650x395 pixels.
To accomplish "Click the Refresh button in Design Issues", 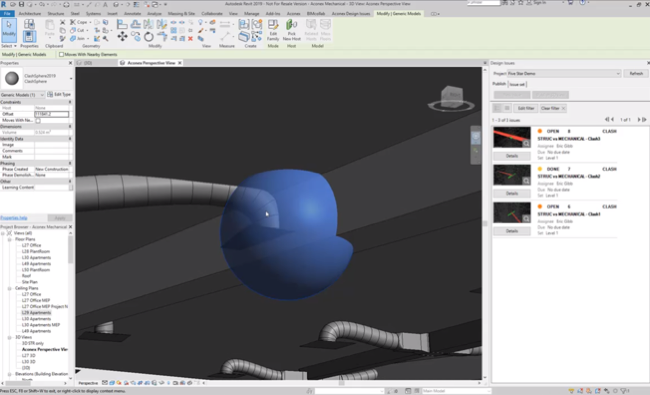I will 636,73.
